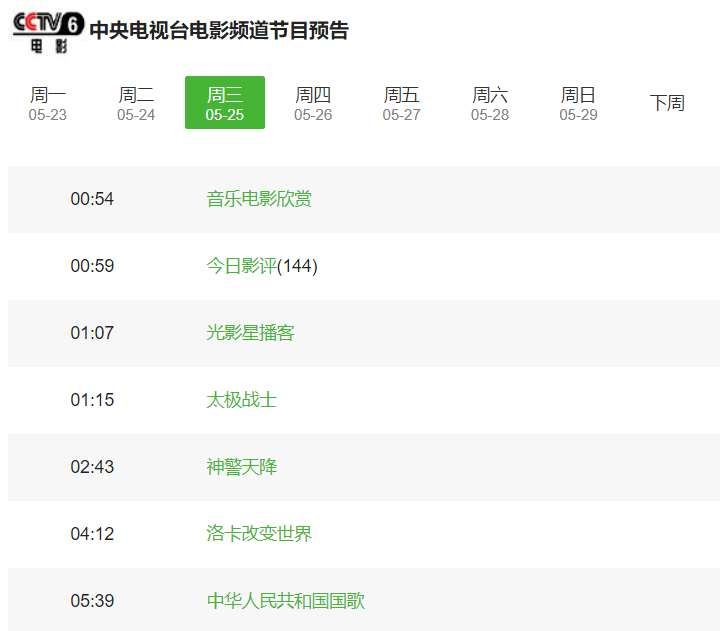Viewport: 724px width, 631px height.
Task: Go to next week (下周) schedule
Action: click(x=667, y=103)
